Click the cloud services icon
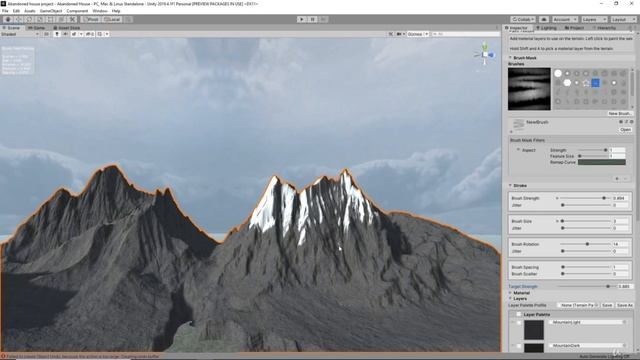 click(544, 19)
